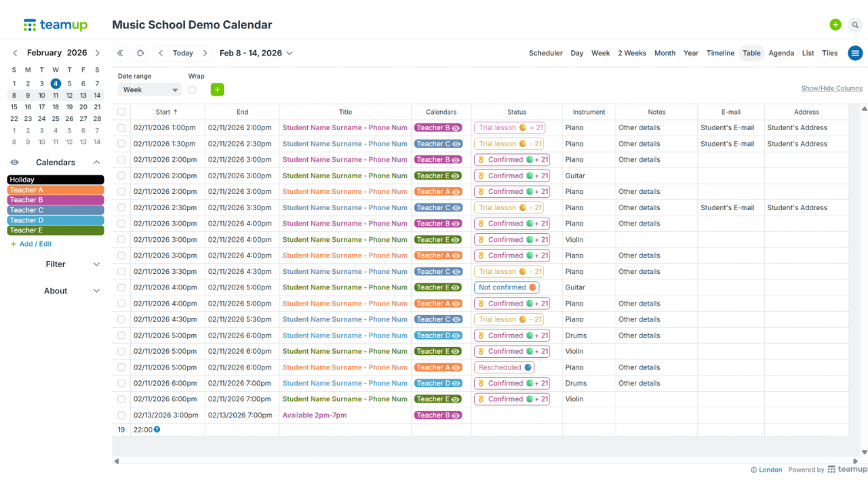Image resolution: width=868 pixels, height=488 pixels.
Task: Select the black Holiday calendar swatch
Action: [x=56, y=180]
